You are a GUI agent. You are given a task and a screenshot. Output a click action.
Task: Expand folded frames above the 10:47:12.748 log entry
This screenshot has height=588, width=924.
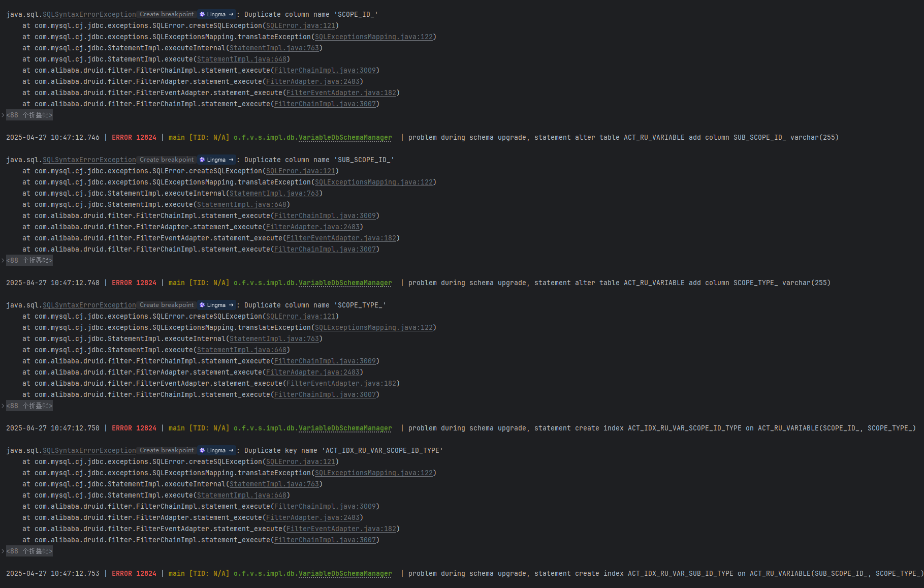[29, 261]
